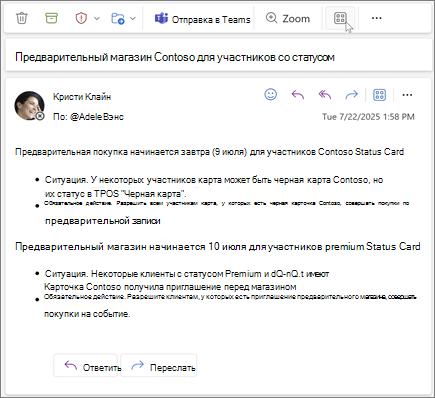Click text 'покупки на событие.'
The width and height of the screenshot is (435, 398).
87,314
